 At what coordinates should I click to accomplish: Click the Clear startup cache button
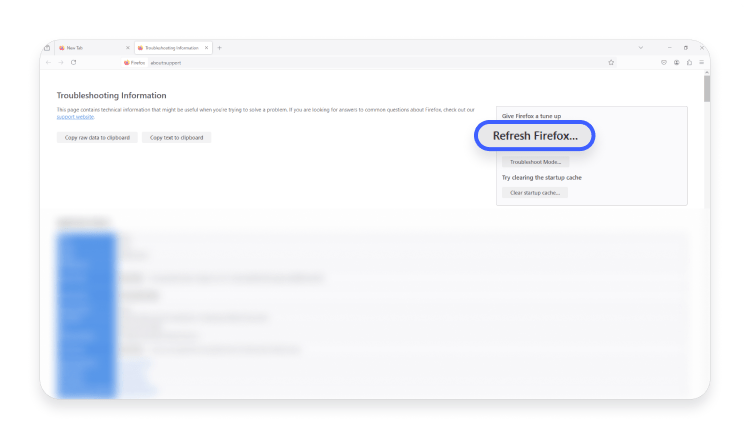tap(535, 192)
